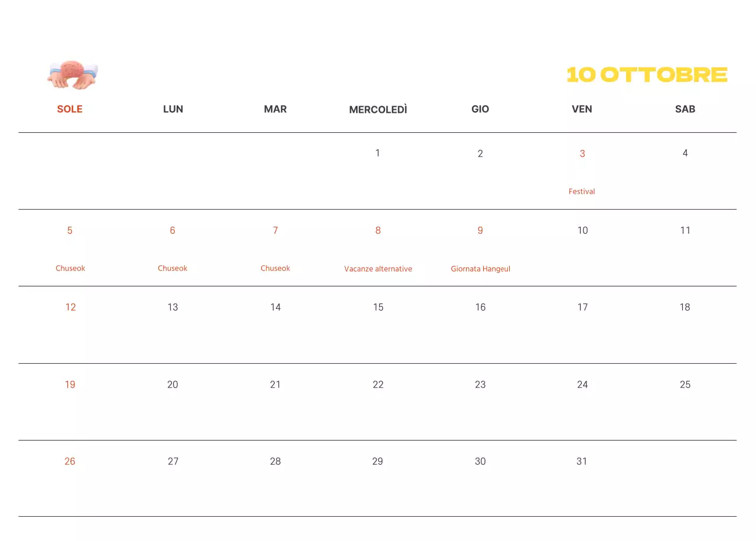Select the MERCOLEDÌ column header
The width and height of the screenshot is (756, 541).
tap(378, 110)
